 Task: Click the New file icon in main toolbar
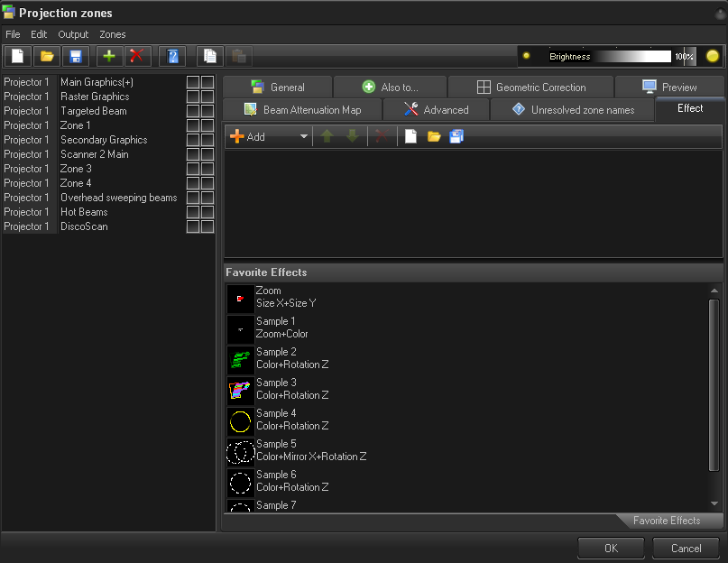pyautogui.click(x=18, y=56)
